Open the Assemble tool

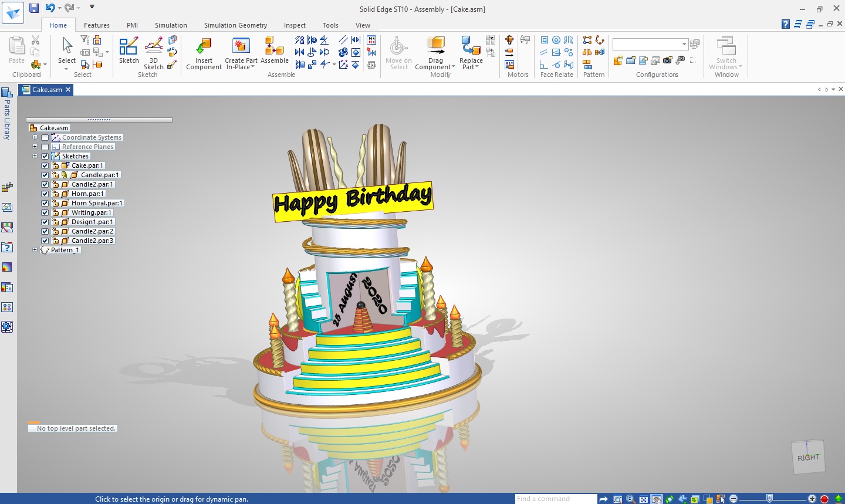point(274,47)
